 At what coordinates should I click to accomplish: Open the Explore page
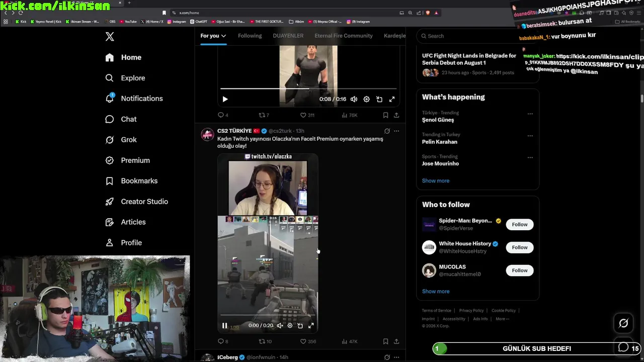[x=125, y=78]
